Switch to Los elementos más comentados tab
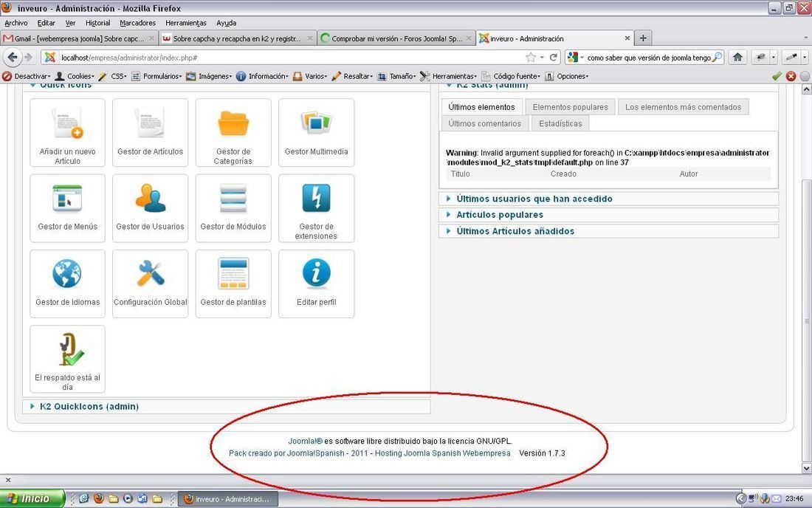The image size is (812, 508). tap(683, 107)
